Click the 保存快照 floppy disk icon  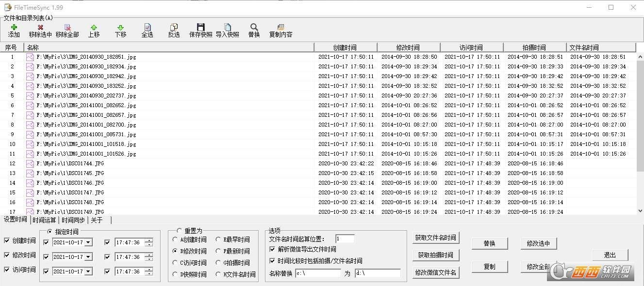click(200, 27)
